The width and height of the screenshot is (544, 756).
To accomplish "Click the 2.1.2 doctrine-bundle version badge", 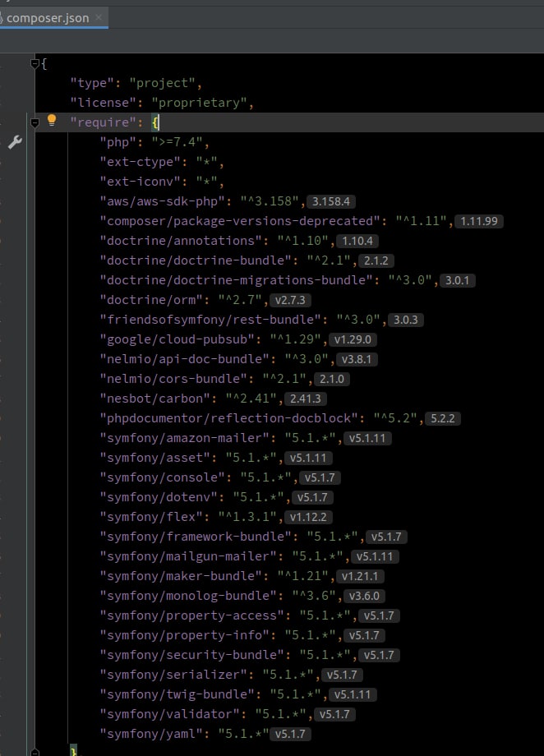I will click(376, 260).
